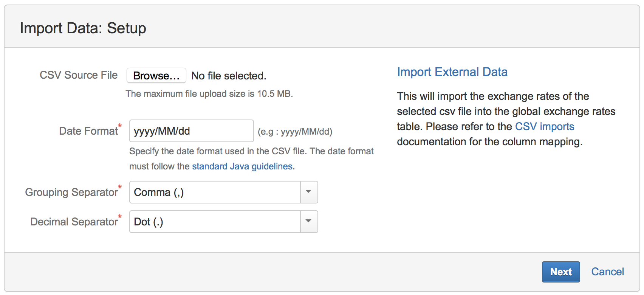Open the CSV imports documentation link
Image resolution: width=644 pixels, height=295 pixels.
click(544, 126)
